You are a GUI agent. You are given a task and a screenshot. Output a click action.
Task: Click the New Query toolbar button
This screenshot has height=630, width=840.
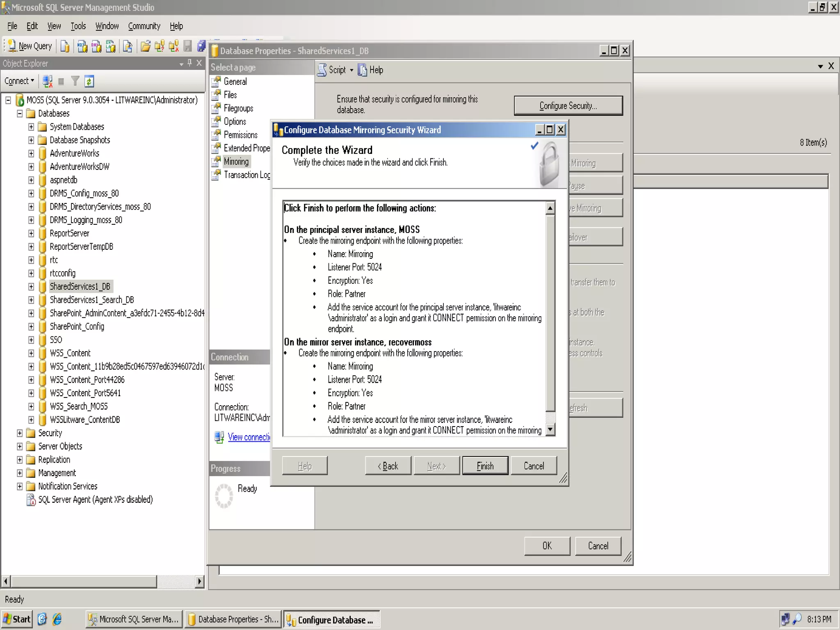(30, 46)
